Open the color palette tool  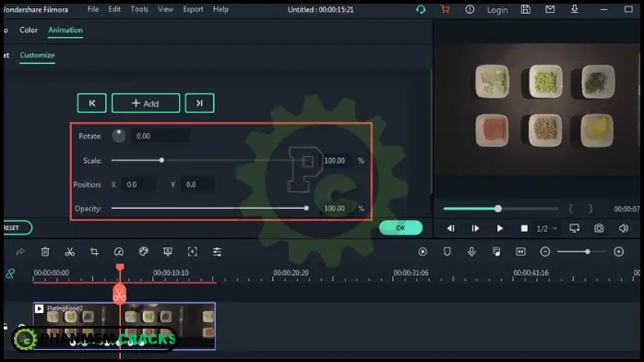tap(143, 251)
